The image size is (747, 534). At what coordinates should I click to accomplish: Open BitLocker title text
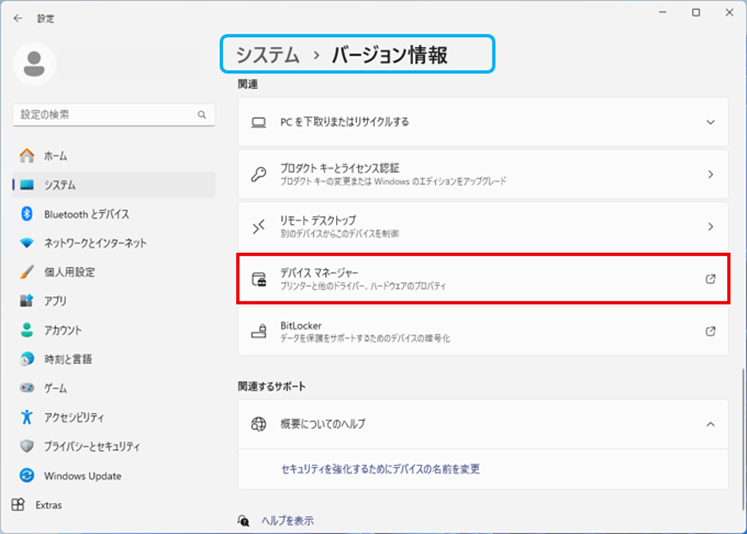[301, 325]
